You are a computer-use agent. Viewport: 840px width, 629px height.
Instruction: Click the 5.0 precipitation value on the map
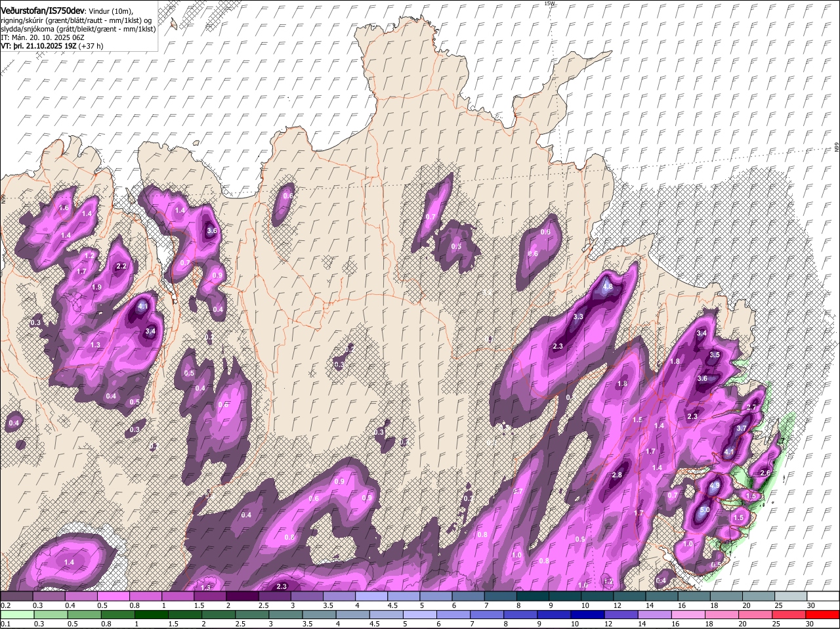tap(705, 510)
